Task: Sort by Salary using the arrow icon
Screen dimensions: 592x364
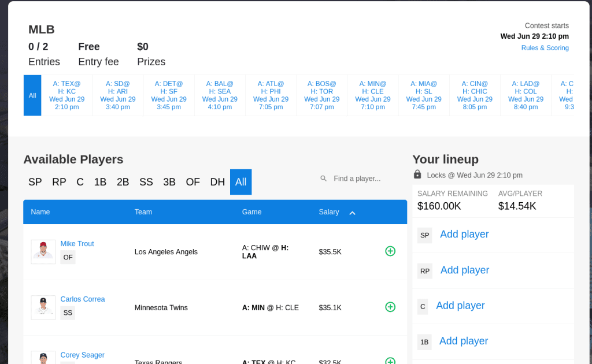Action: point(352,213)
